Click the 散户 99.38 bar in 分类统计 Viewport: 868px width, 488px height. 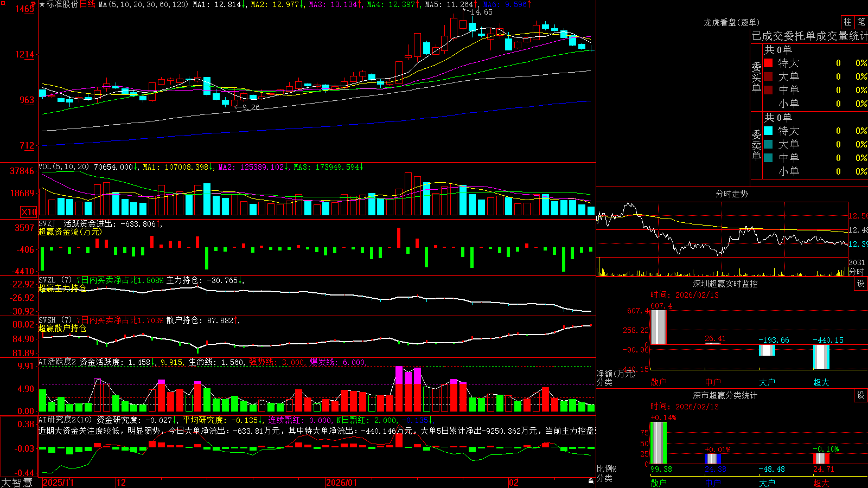(659, 443)
